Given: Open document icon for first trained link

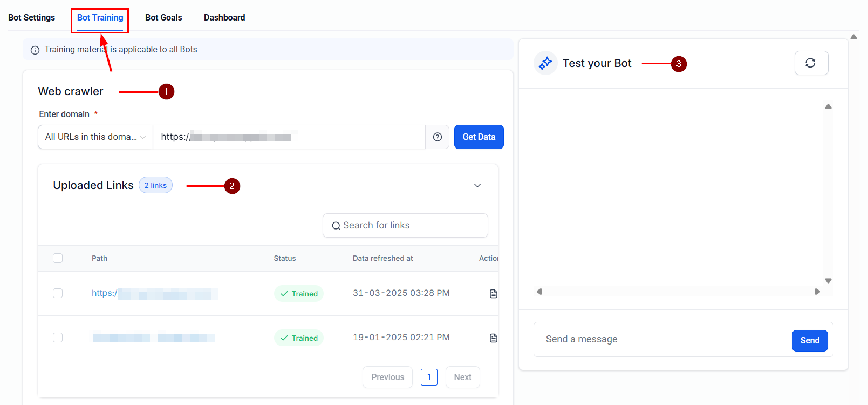Looking at the screenshot, I should click(493, 294).
